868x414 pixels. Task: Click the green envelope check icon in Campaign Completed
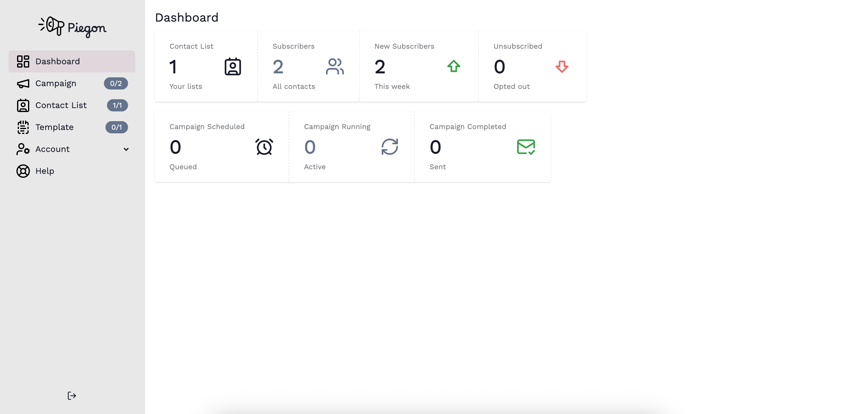tap(526, 147)
